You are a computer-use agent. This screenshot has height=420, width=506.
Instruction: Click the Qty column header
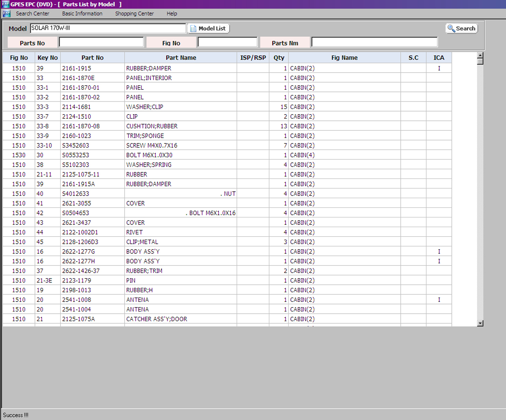coord(279,58)
